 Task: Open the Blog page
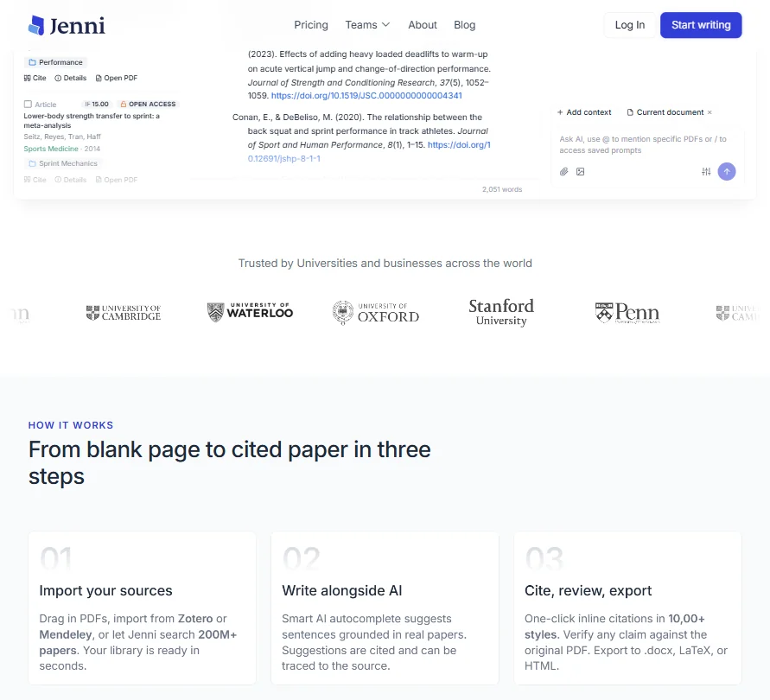465,25
